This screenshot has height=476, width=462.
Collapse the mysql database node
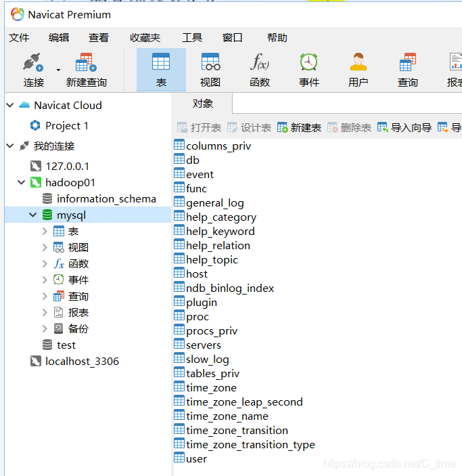click(x=32, y=215)
